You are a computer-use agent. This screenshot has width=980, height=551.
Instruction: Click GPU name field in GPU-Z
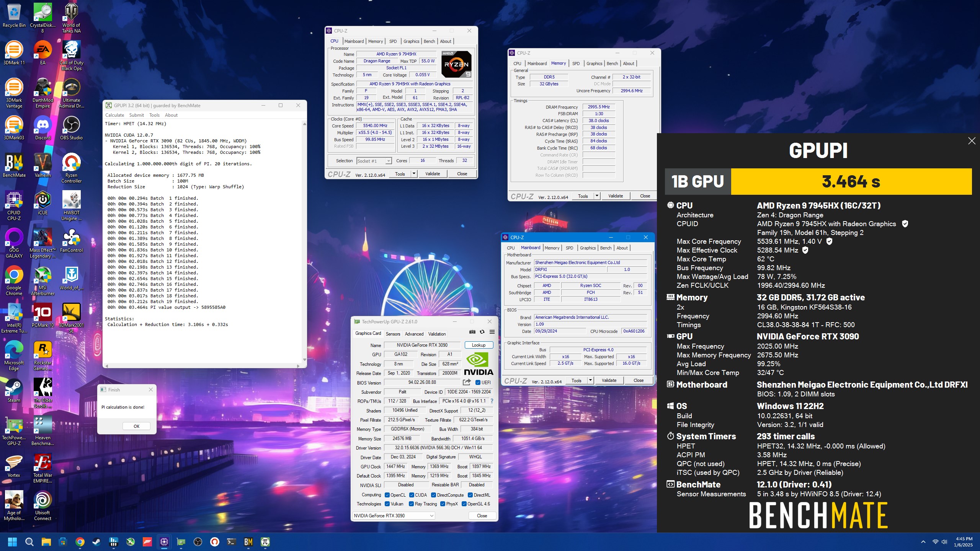(x=422, y=345)
